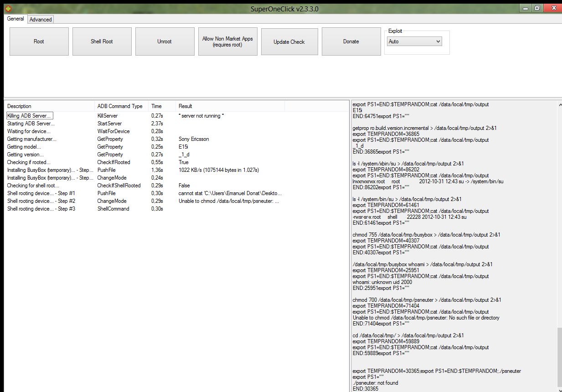Close the SuperOneClick window
The height and width of the screenshot is (392, 562).
(553, 8)
